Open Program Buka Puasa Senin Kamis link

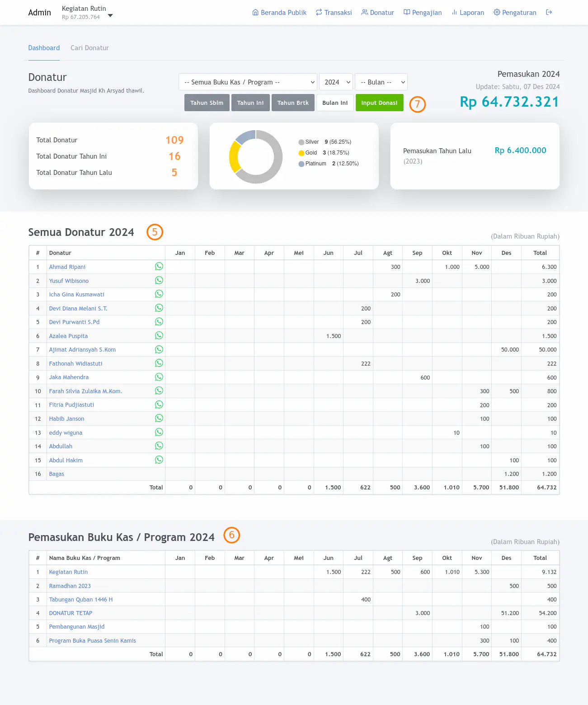(x=92, y=641)
